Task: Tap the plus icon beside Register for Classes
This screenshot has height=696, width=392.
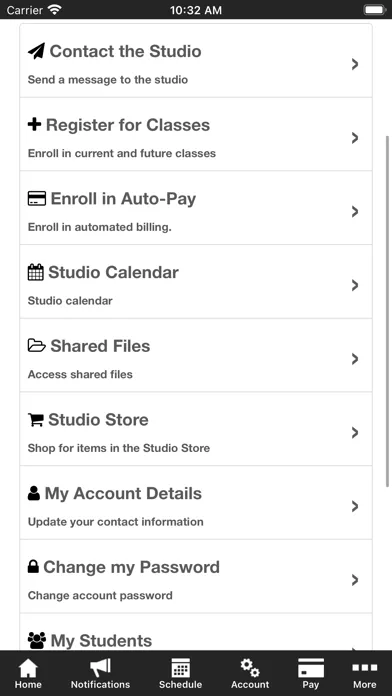Action: 34,125
